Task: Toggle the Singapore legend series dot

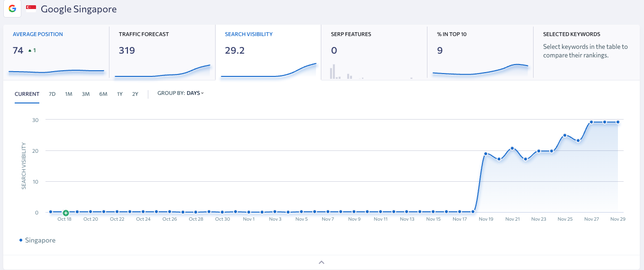Action: 21,241
